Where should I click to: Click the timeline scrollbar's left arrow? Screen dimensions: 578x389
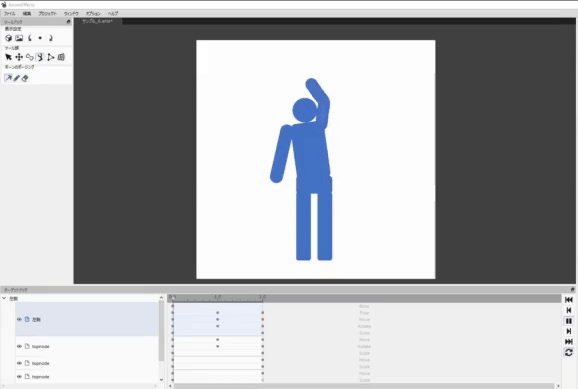(x=170, y=386)
